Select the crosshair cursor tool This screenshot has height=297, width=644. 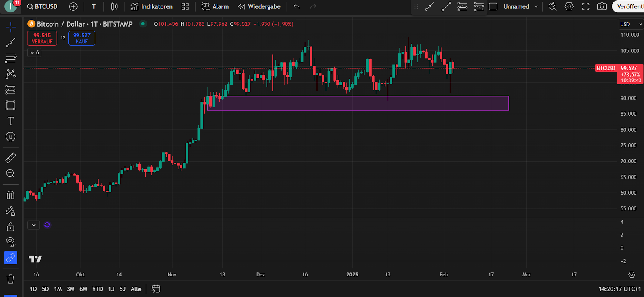(10, 27)
